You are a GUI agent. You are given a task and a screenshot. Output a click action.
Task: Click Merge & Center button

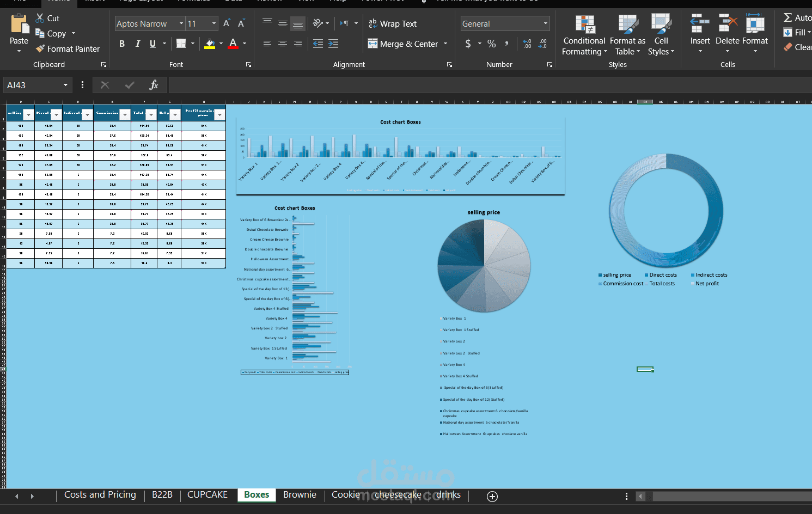[403, 44]
